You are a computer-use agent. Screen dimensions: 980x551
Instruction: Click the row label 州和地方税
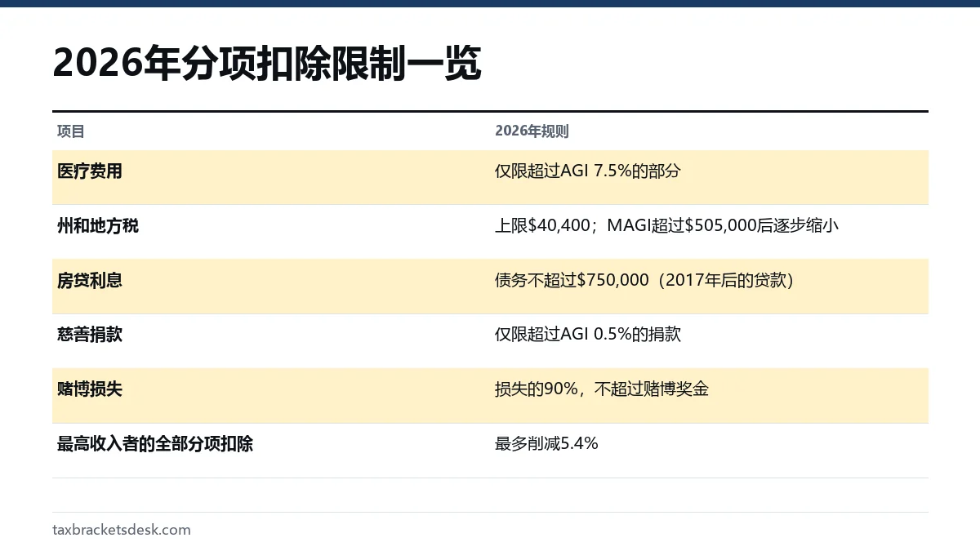tap(98, 226)
